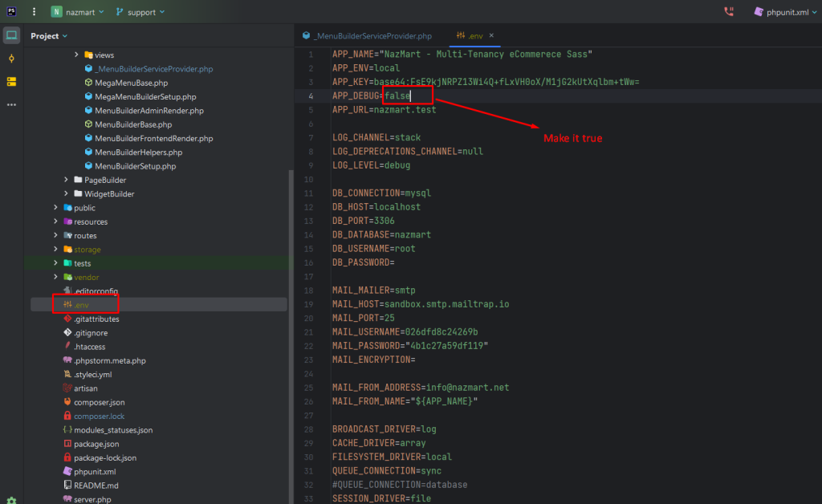The width and height of the screenshot is (822, 504).
Task: Select phpunit.xml file in tree
Action: point(90,472)
